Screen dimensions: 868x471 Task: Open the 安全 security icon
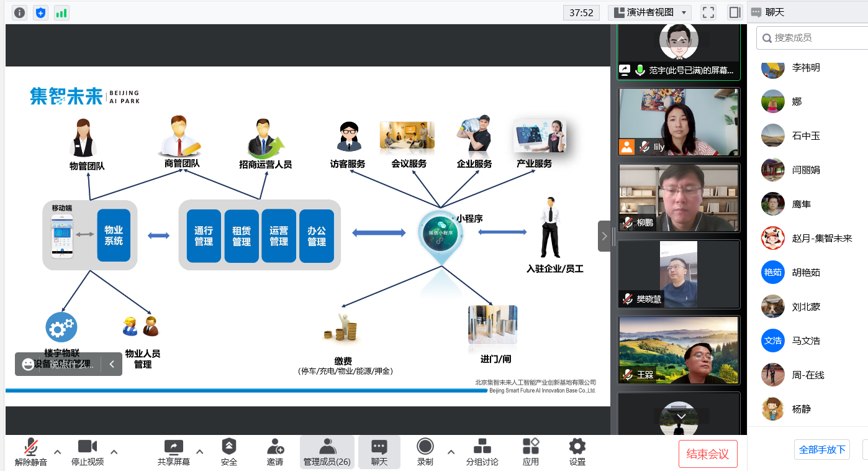click(x=229, y=452)
